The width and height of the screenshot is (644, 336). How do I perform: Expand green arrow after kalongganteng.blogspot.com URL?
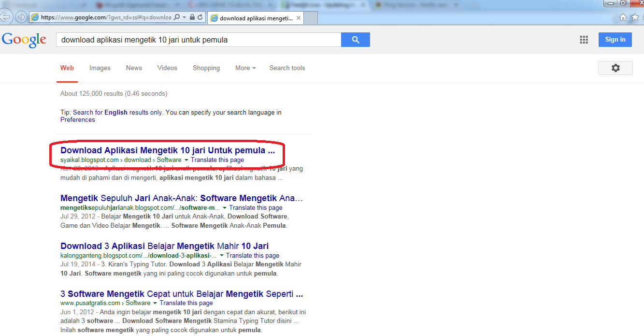tap(221, 256)
